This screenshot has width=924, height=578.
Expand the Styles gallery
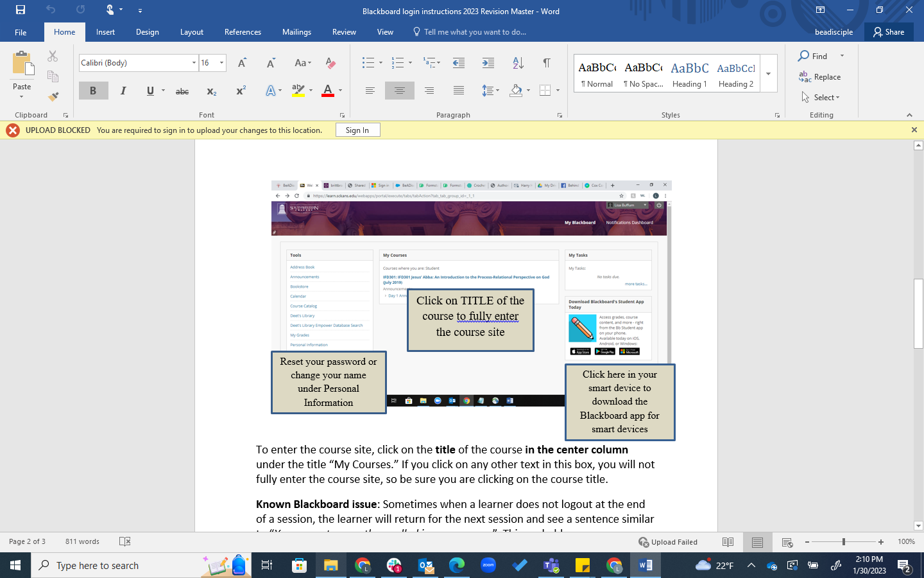pos(768,73)
